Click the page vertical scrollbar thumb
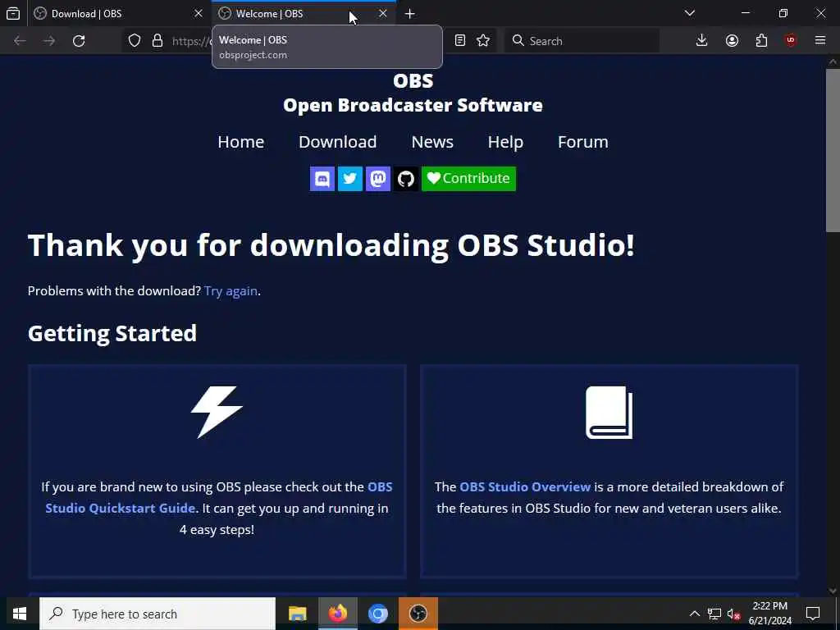840x630 pixels. point(833,151)
